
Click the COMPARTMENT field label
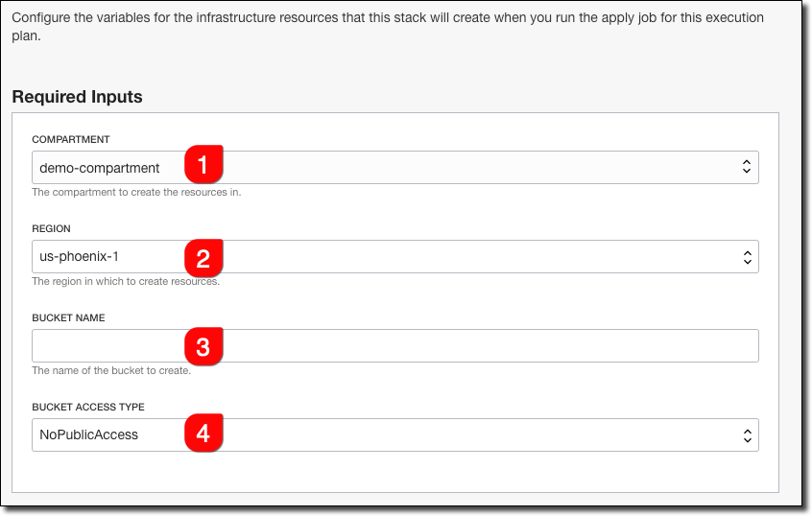pos(71,140)
